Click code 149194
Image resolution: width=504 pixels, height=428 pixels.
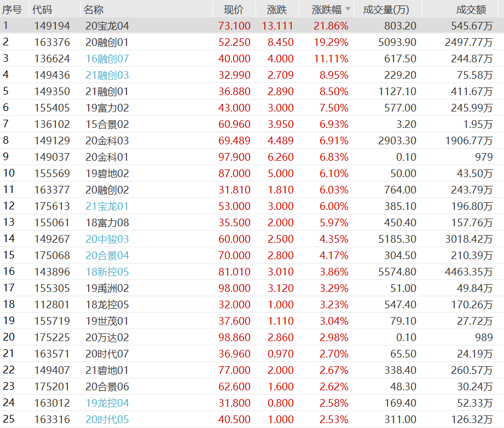[x=52, y=26]
